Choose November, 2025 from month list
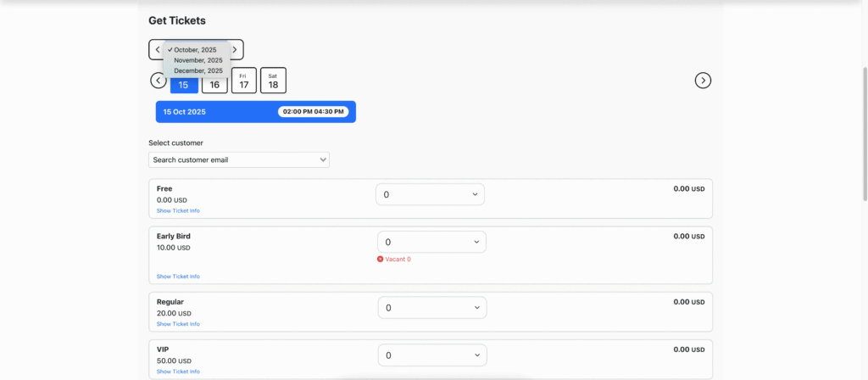This screenshot has height=380, width=868. 198,60
